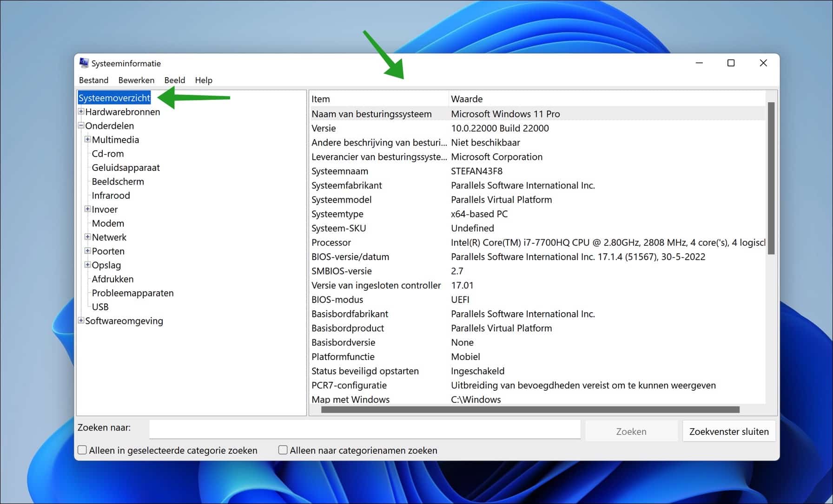
Task: Select the Cd-rom tree item
Action: point(107,153)
